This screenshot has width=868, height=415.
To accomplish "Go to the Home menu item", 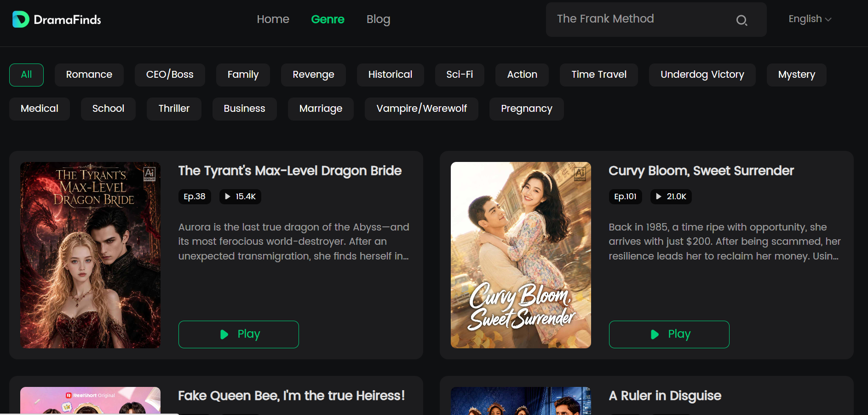I will pos(273,19).
